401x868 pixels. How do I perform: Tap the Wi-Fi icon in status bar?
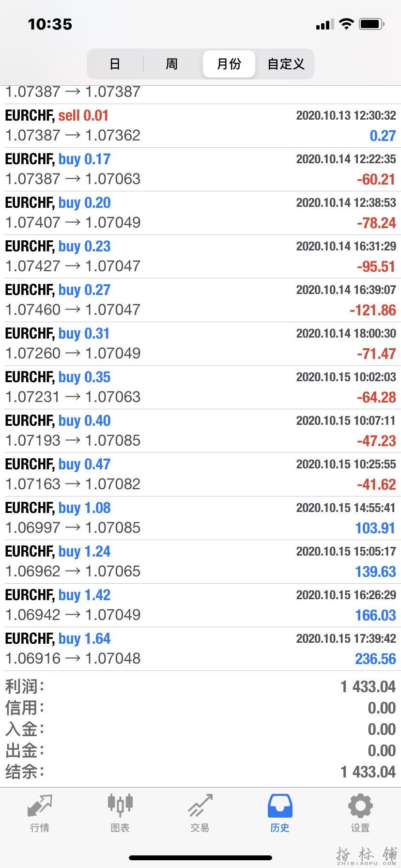click(346, 24)
